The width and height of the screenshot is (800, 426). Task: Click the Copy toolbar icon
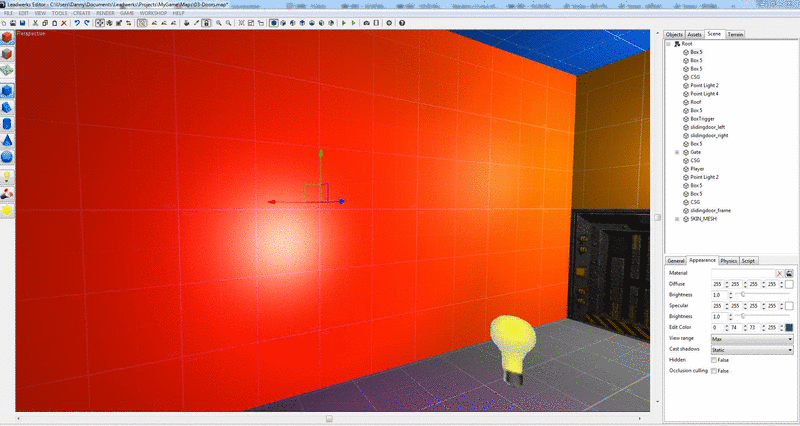(x=45, y=23)
